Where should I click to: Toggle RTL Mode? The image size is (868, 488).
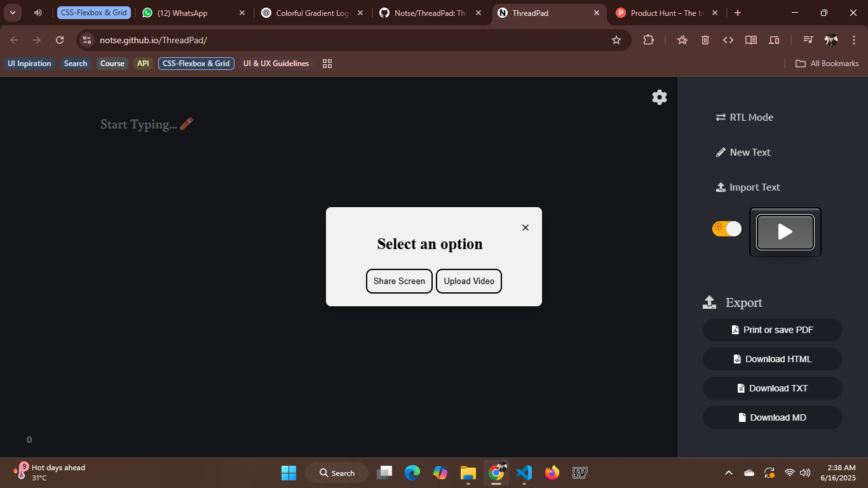pyautogui.click(x=745, y=117)
